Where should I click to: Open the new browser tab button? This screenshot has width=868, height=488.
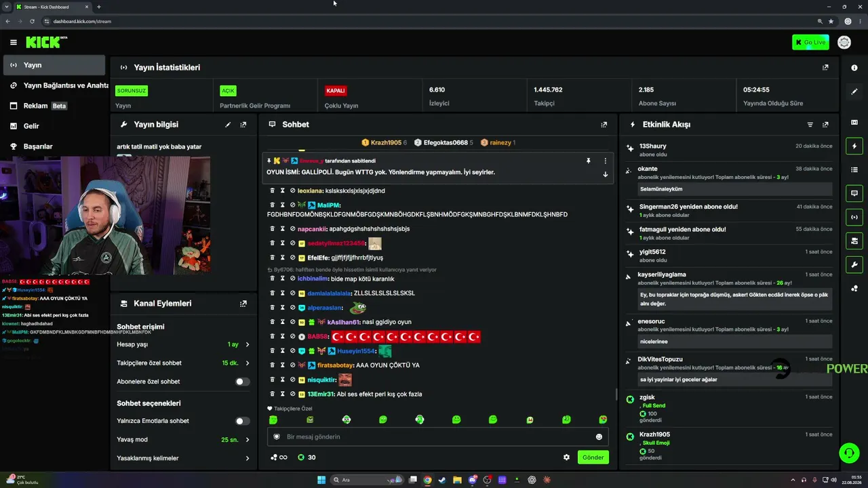click(x=99, y=7)
